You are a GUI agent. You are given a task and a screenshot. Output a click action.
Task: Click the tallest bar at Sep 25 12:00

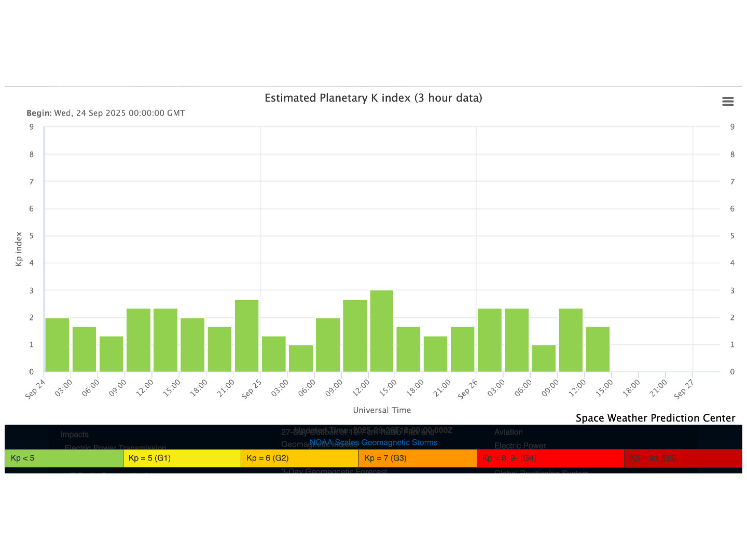382,332
